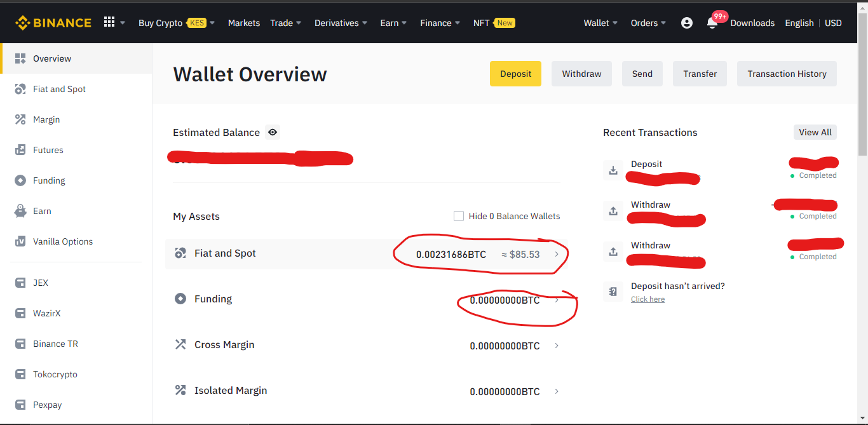The width and height of the screenshot is (868, 425).
Task: Click the Pexpay sidebar icon
Action: click(x=20, y=405)
